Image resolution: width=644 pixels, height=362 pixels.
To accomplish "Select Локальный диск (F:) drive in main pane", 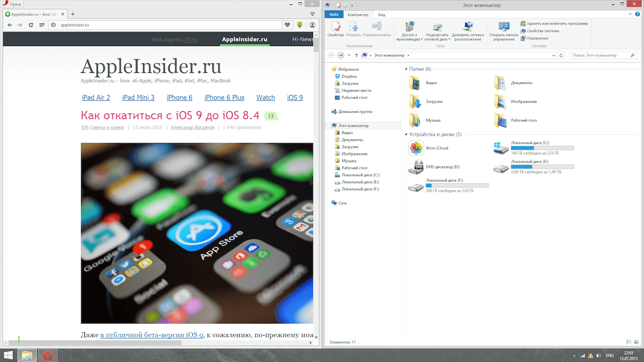I will point(448,186).
